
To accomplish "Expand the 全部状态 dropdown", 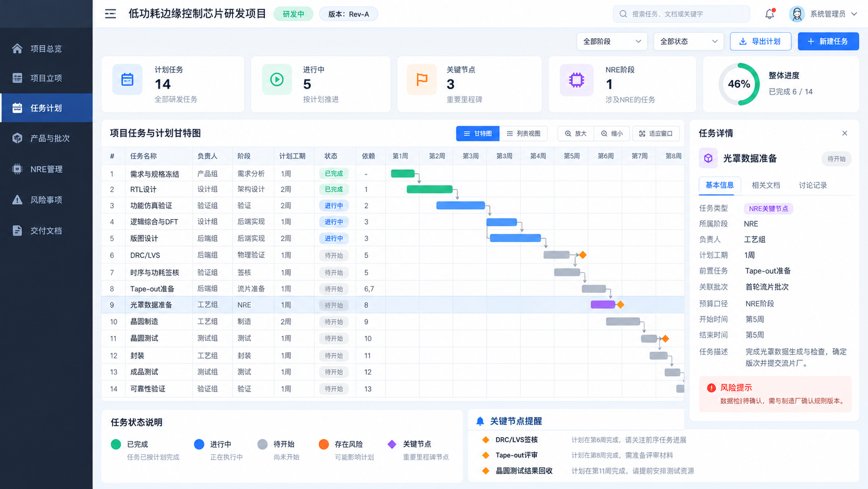I will [x=688, y=42].
